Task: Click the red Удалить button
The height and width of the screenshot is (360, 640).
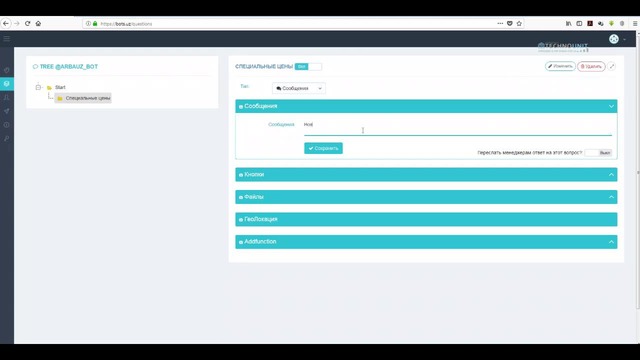Action: click(591, 66)
